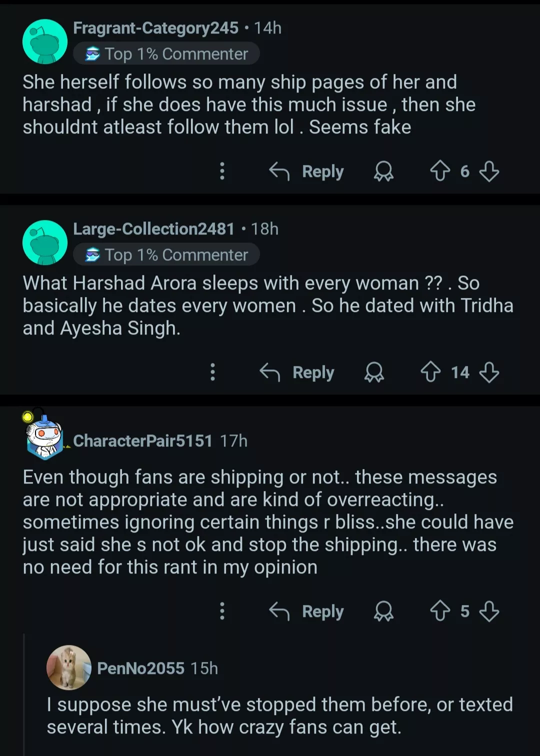Downvote Fragrant-Category245's comment

[x=488, y=171]
